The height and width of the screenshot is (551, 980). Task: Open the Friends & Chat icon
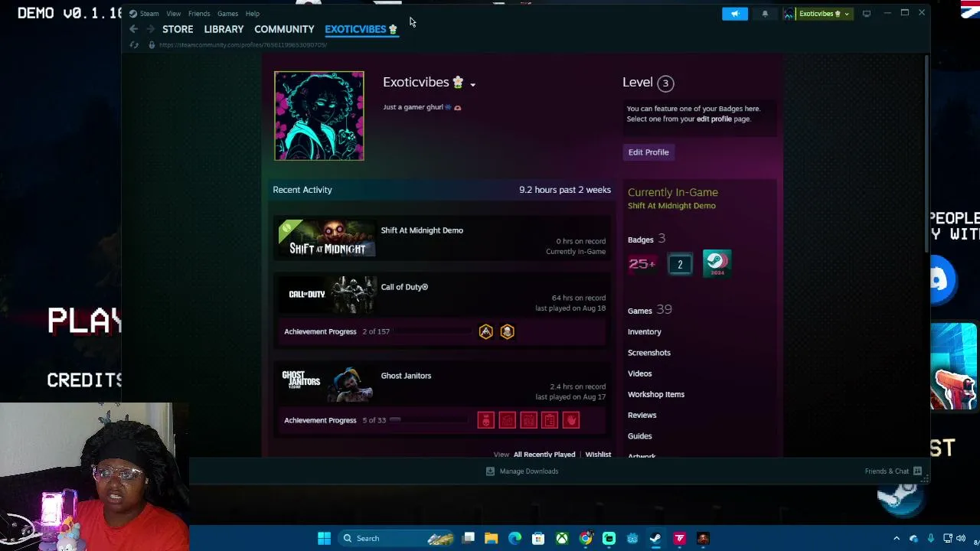pos(917,471)
